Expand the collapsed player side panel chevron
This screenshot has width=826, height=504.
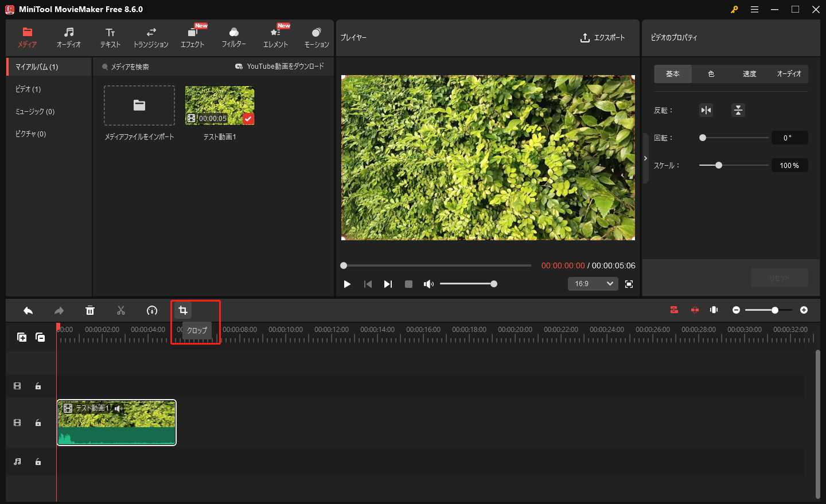(x=645, y=158)
